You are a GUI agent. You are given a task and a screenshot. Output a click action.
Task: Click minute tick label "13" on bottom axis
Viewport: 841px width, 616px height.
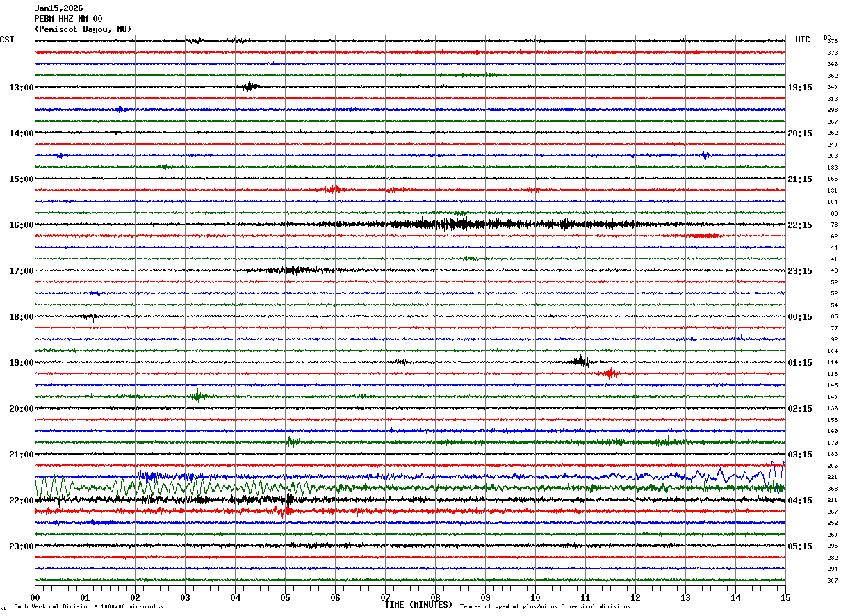[685, 598]
